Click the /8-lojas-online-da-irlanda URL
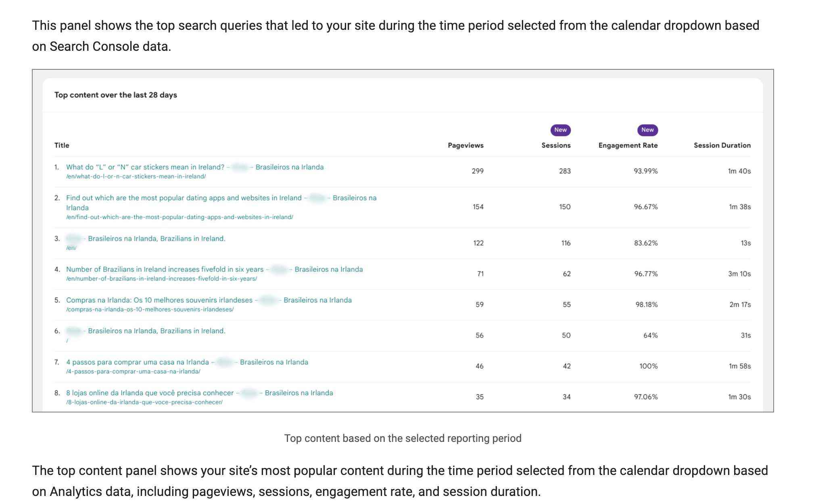 pos(144,402)
